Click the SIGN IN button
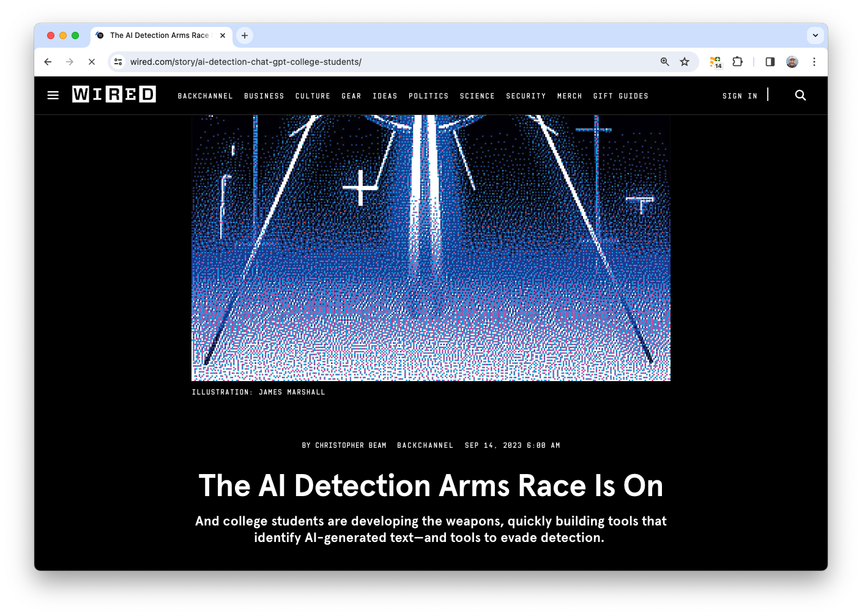This screenshot has width=862, height=616. click(x=739, y=95)
